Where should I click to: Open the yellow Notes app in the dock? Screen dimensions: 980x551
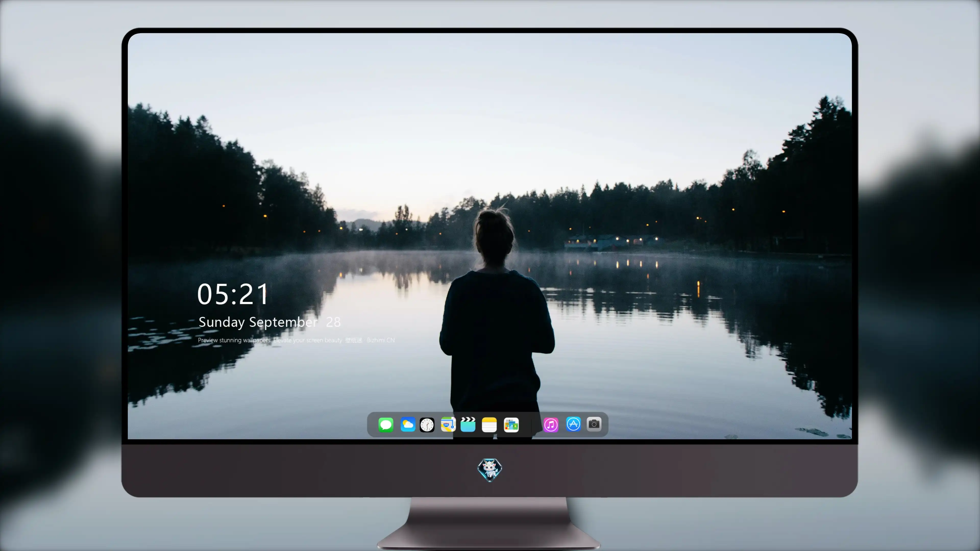pyautogui.click(x=489, y=424)
